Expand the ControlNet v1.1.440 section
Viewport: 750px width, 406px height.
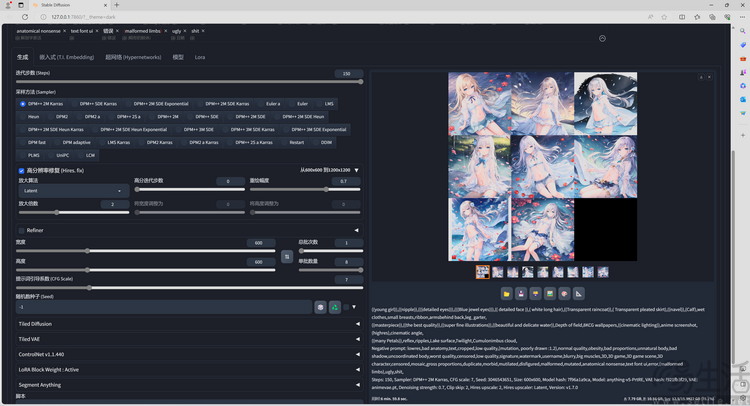pyautogui.click(x=358, y=354)
